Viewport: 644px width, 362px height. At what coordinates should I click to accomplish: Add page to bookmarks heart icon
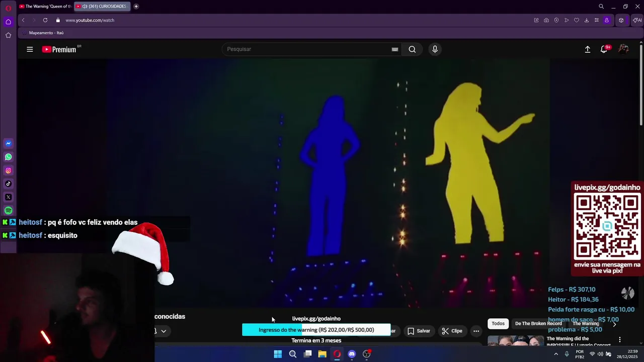point(577,20)
